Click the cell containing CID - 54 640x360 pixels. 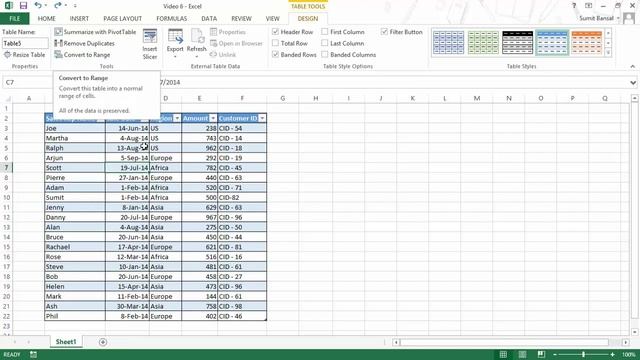242,128
